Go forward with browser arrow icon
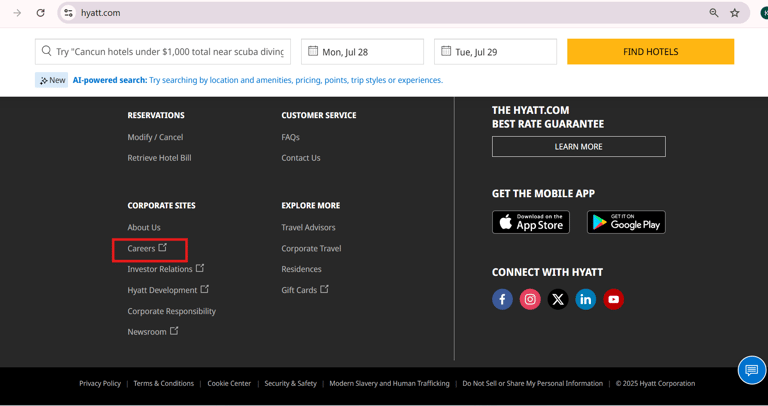Image resolution: width=768 pixels, height=406 pixels. [17, 13]
